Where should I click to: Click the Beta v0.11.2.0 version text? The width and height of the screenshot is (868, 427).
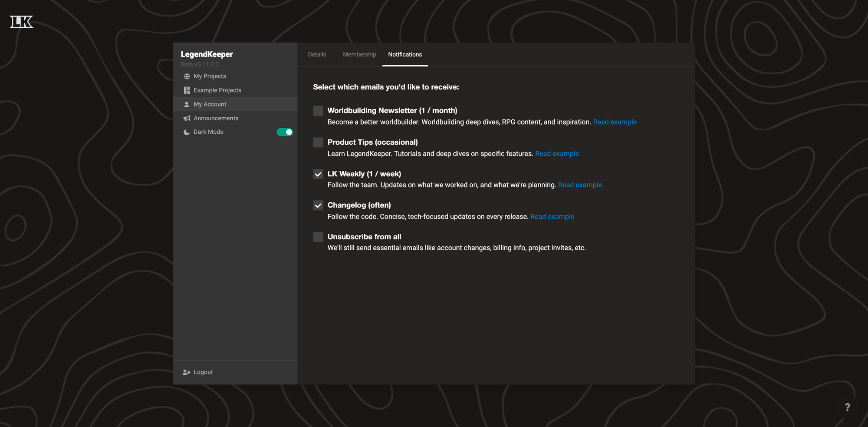point(200,64)
